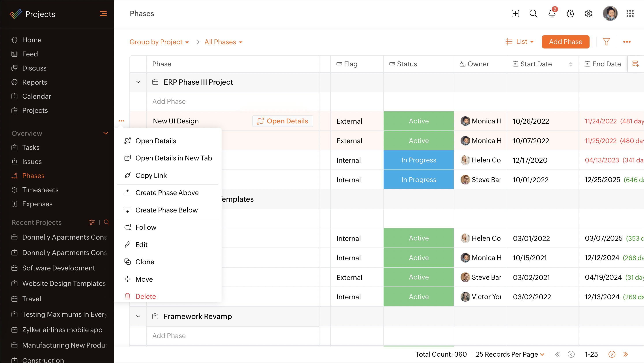644x363 pixels.
Task: Collapse the ERP Phase III Project group
Action: click(x=138, y=82)
